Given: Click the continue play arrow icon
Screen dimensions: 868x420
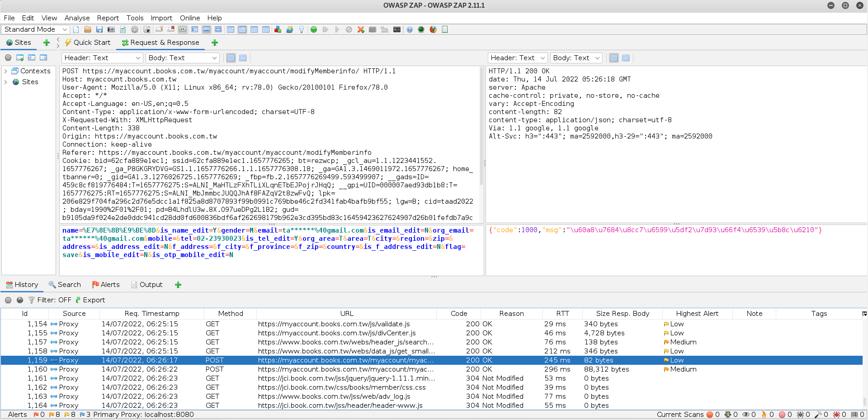Looking at the screenshot, I should tap(337, 29).
